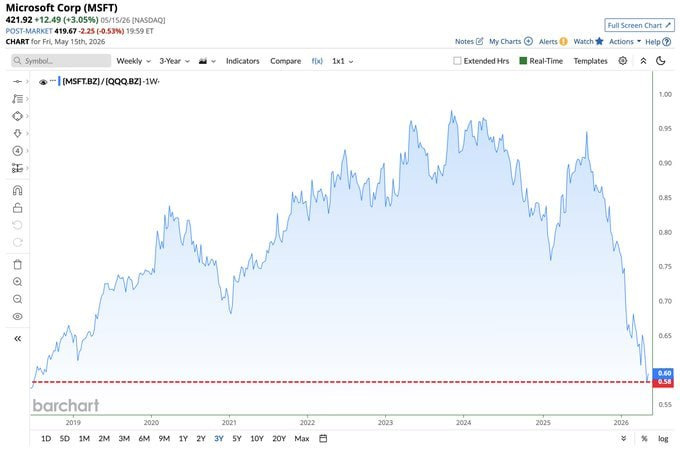The image size is (680, 451).
Task: Delete drawings with the trash icon
Action: point(17,265)
